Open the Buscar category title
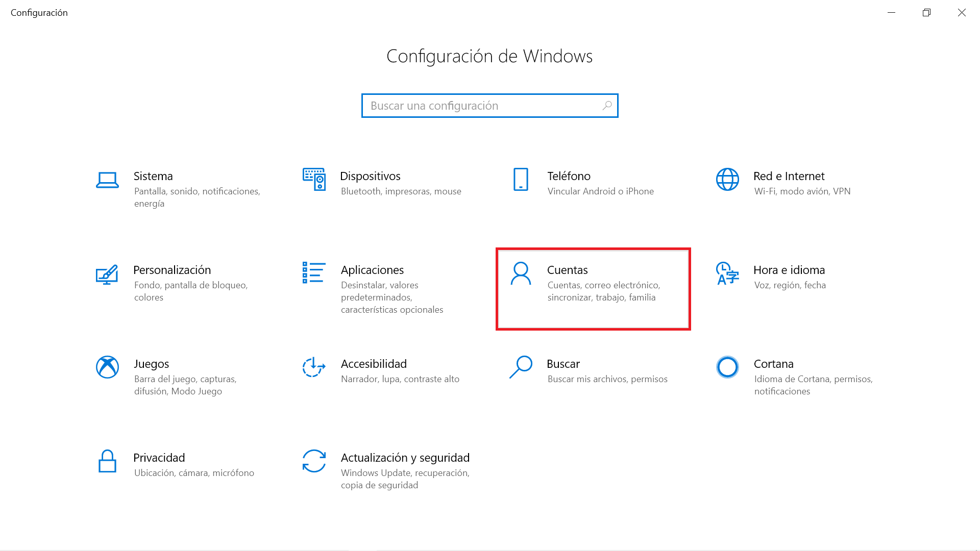This screenshot has height=551, width=980. click(x=563, y=364)
